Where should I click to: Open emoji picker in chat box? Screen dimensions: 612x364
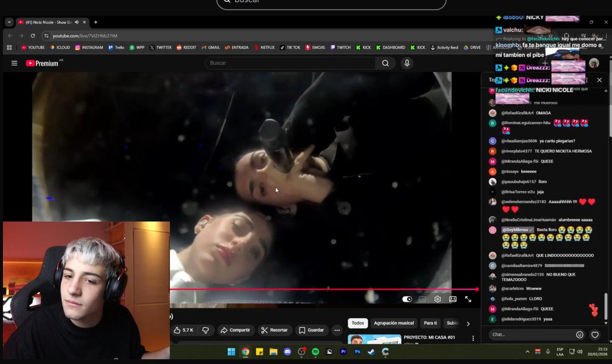(579, 335)
